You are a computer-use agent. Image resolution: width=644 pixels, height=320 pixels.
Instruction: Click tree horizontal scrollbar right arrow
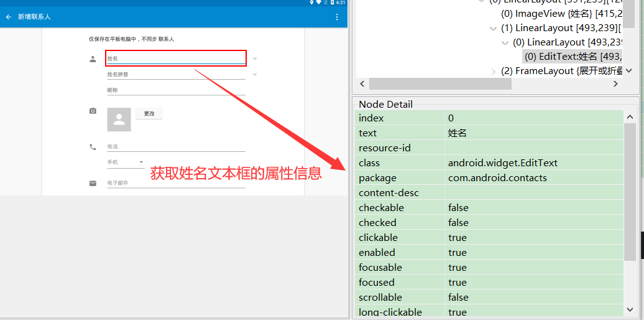615,83
